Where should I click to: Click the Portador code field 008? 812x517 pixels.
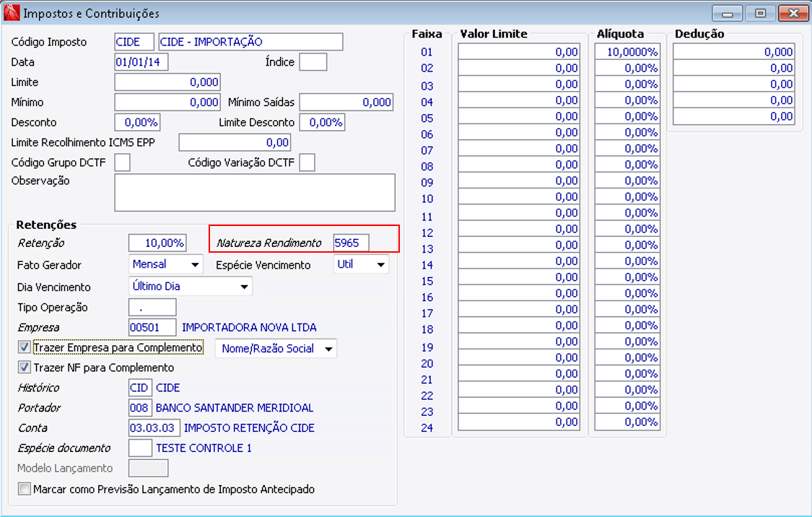140,408
